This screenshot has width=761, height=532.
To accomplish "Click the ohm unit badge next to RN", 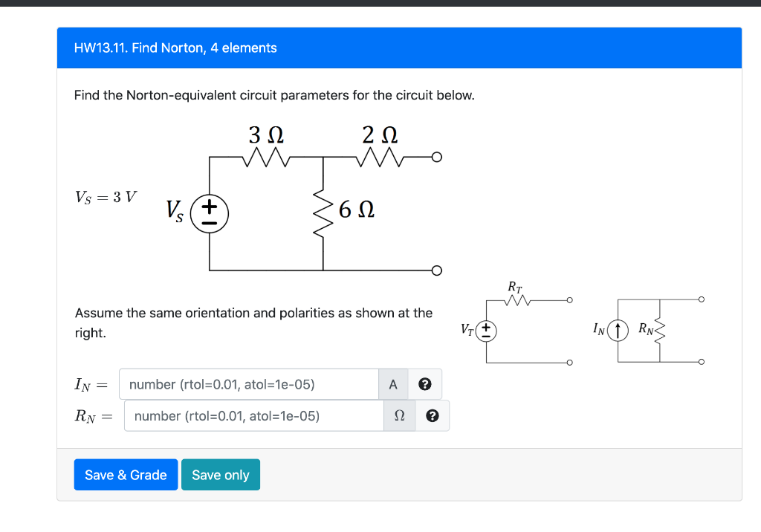I will [399, 415].
